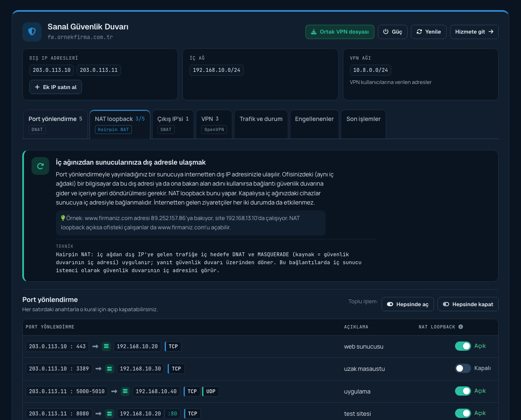Open the Port yönlendirme tab
The image size is (521, 420).
[x=55, y=124]
